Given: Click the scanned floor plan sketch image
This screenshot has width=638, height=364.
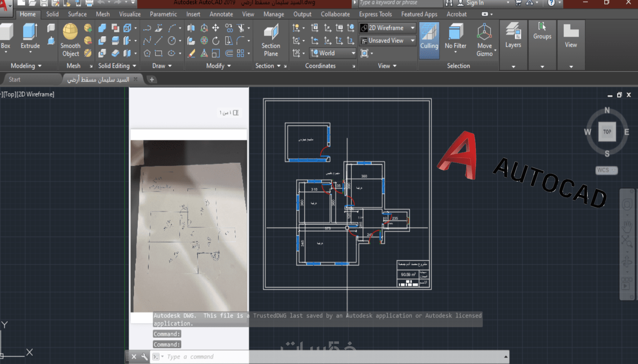Looking at the screenshot, I should pos(189,226).
